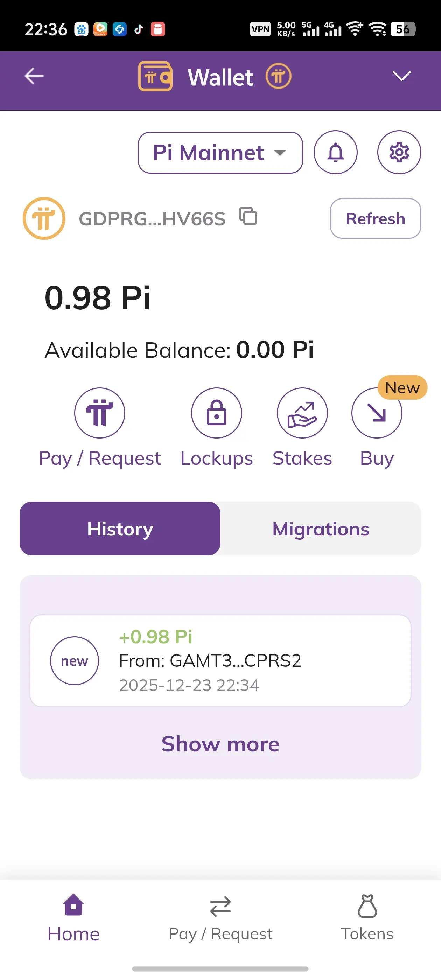The width and height of the screenshot is (441, 980).
Task: Tap the back arrow in the header
Action: 34,76
